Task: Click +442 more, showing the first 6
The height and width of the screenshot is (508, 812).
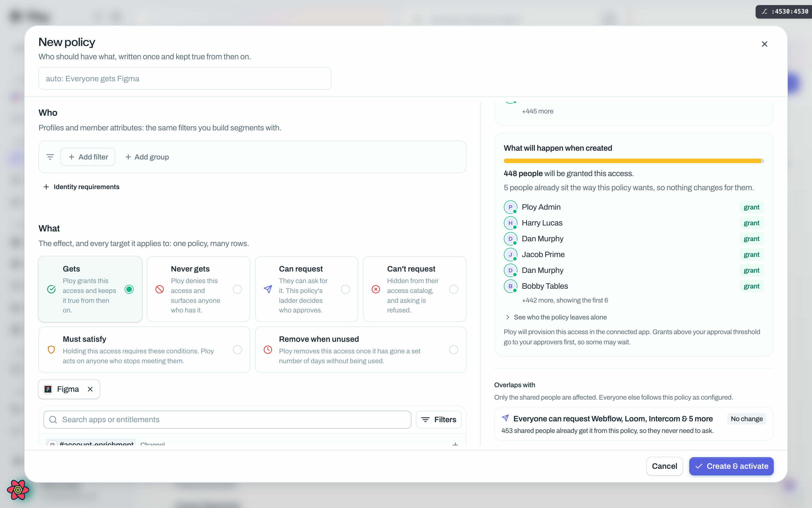Action: click(x=565, y=300)
